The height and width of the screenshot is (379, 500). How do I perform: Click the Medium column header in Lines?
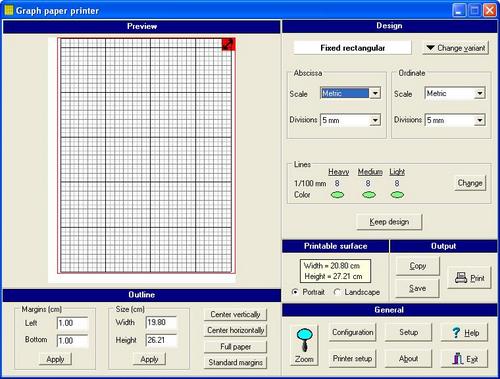(x=370, y=172)
